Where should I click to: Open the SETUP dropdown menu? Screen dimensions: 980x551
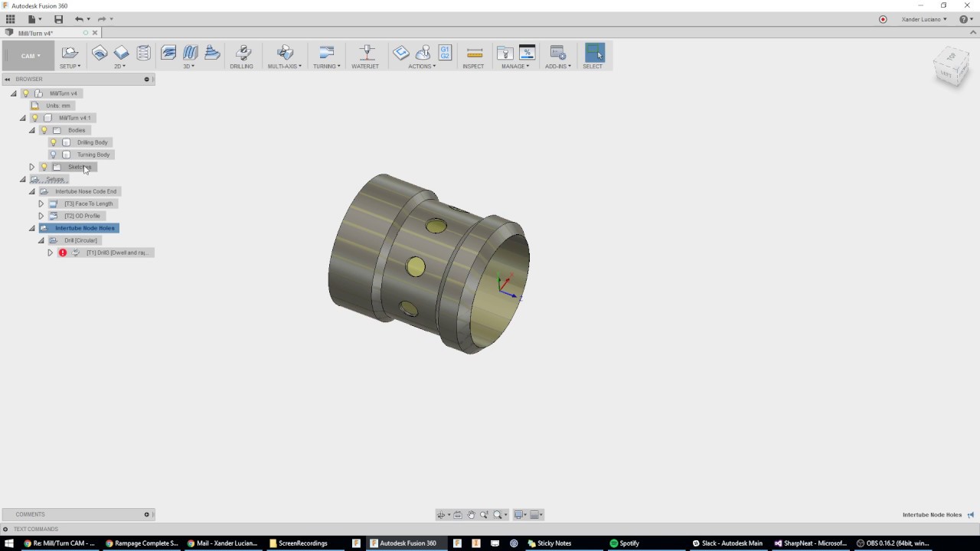click(70, 67)
